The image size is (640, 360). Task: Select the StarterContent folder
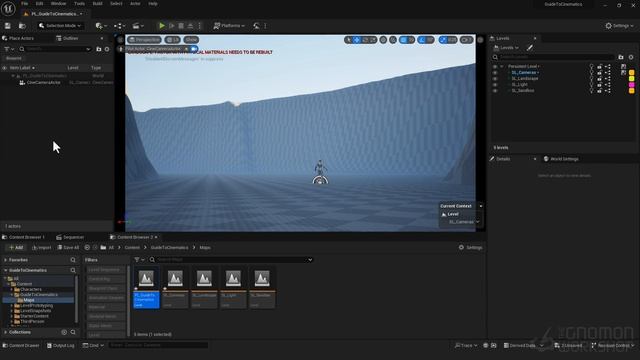click(x=34, y=316)
